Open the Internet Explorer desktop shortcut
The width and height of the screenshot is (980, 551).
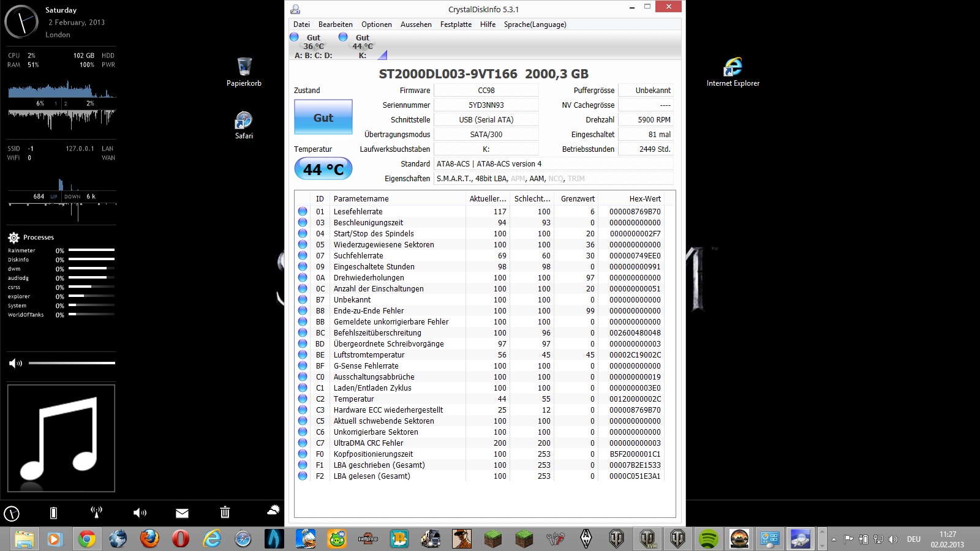[x=733, y=72]
